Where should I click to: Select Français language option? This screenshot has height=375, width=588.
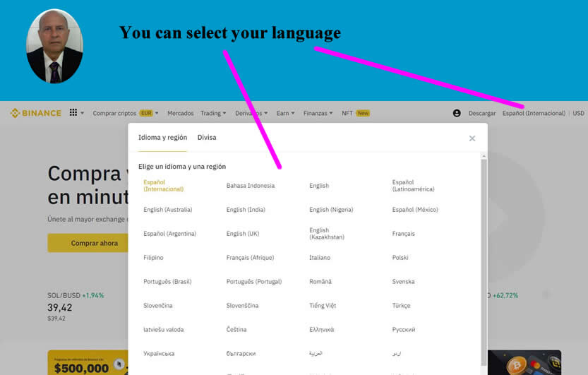tap(404, 234)
